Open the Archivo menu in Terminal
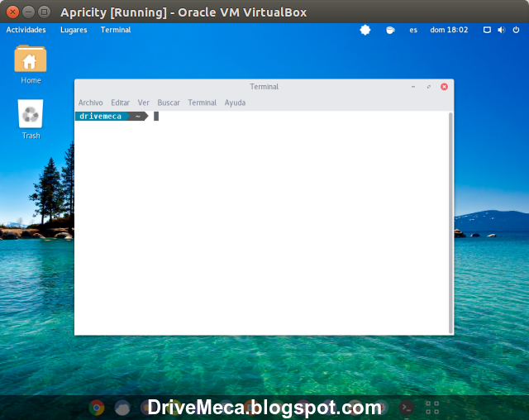The image size is (529, 420). pos(90,103)
